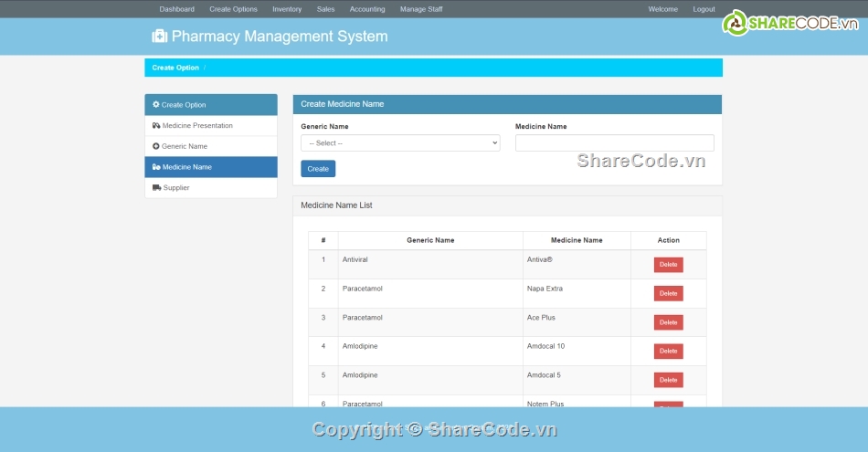Click the plus icon beside Generic Name
The image size is (868, 452).
coord(156,146)
